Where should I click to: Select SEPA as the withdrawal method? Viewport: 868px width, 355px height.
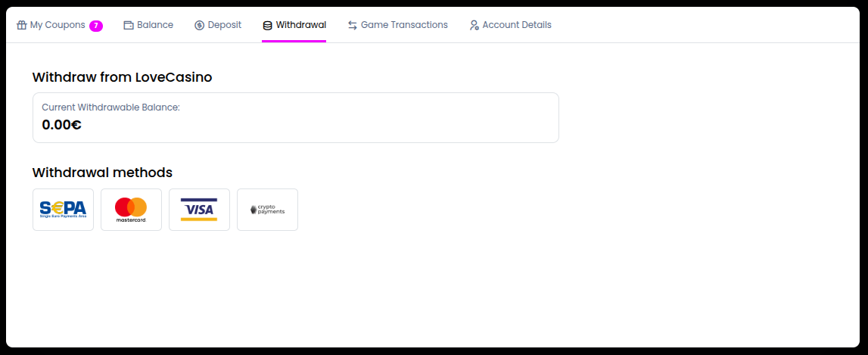click(63, 210)
